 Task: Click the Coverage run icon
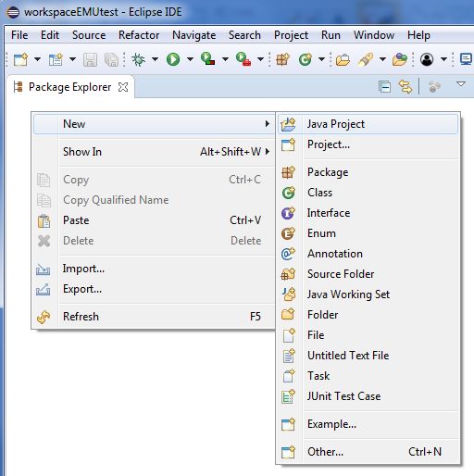[x=208, y=58]
